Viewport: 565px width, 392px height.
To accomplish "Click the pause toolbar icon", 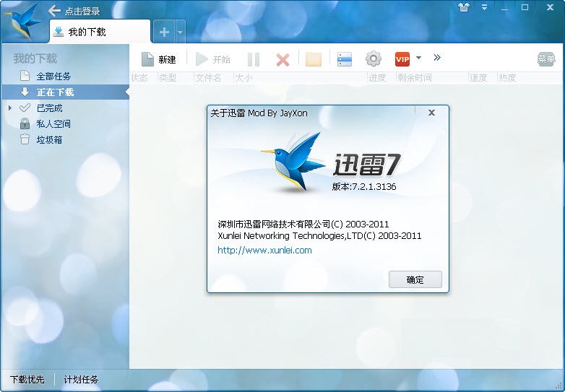I will click(x=254, y=59).
